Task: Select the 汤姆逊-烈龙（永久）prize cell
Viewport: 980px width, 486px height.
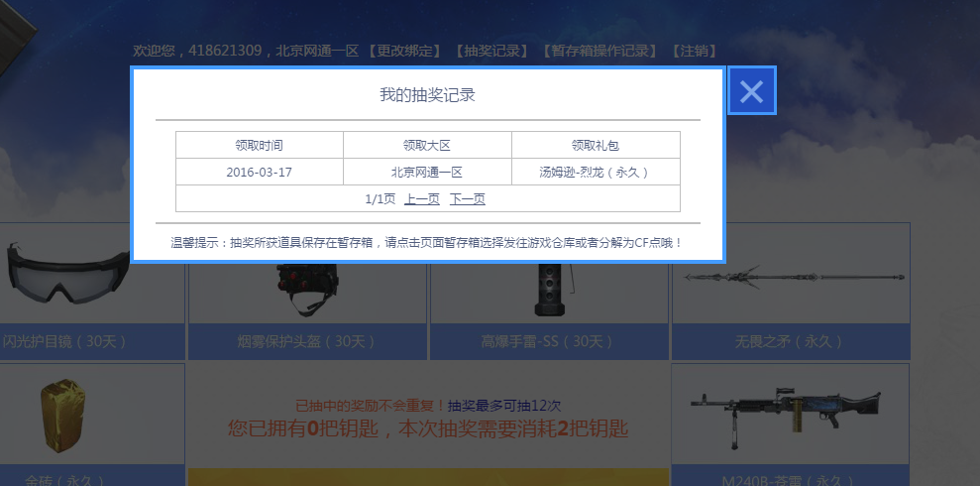Action: (596, 172)
